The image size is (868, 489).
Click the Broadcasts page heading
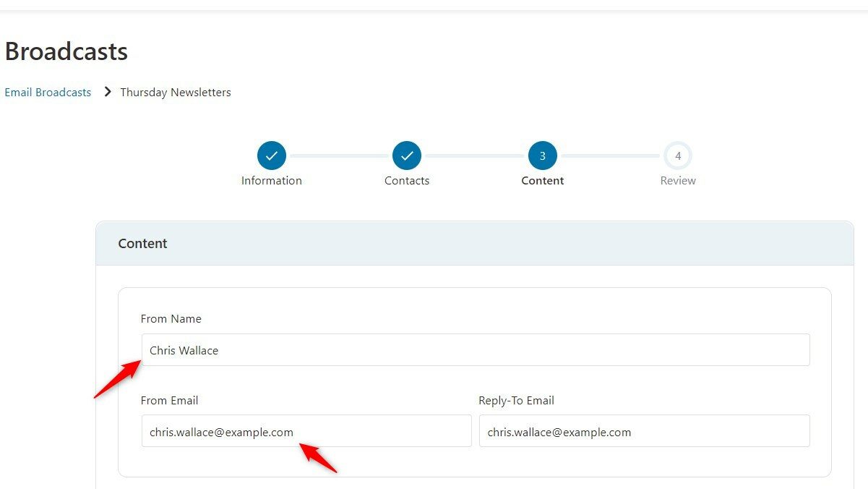[66, 51]
